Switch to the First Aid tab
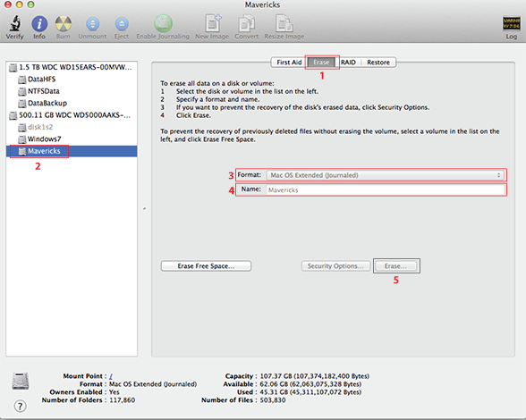 289,63
